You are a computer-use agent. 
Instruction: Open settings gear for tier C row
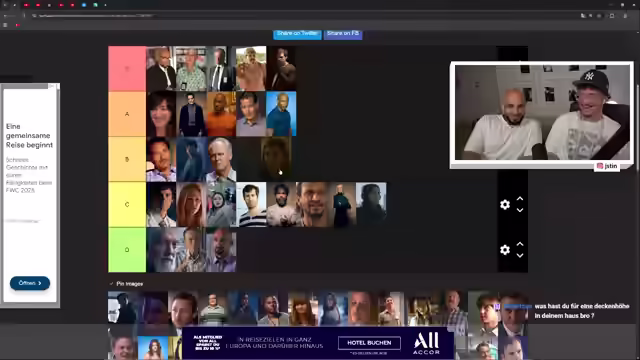coord(505,204)
